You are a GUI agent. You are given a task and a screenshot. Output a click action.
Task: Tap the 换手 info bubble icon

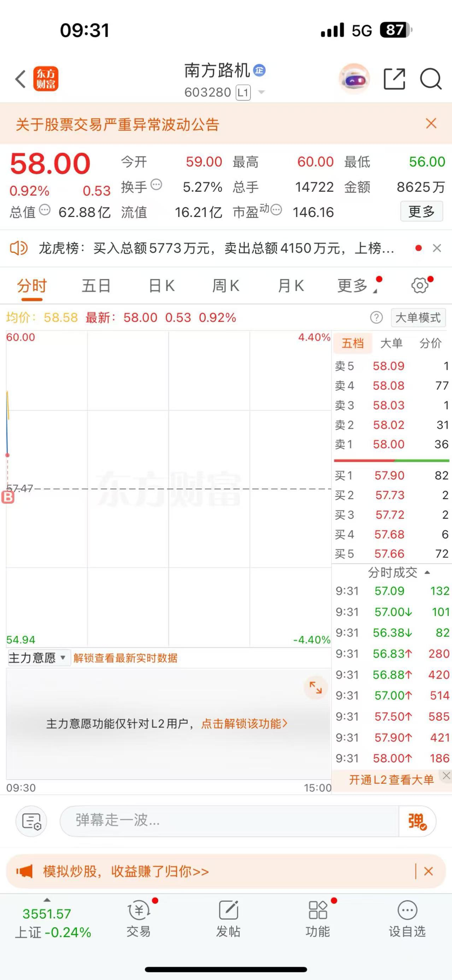[156, 185]
